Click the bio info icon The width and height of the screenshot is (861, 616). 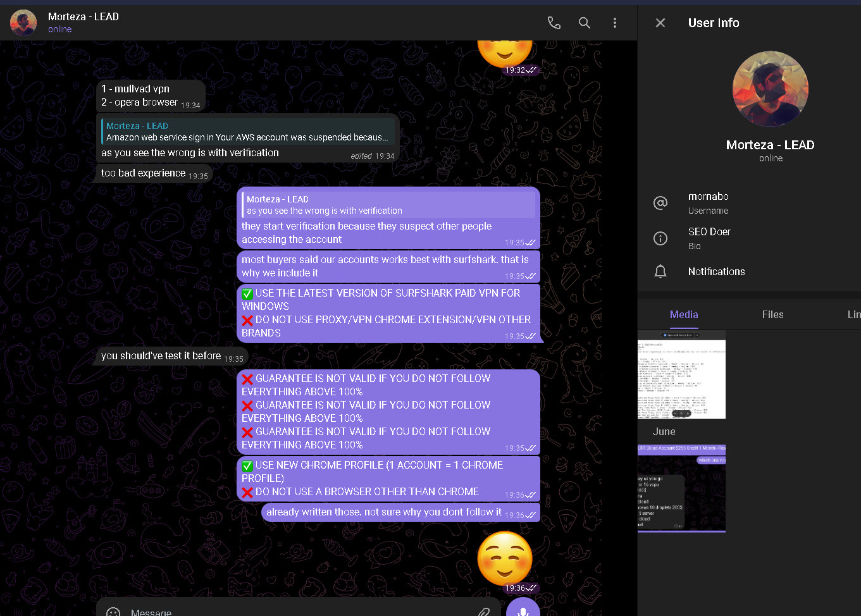pos(660,238)
